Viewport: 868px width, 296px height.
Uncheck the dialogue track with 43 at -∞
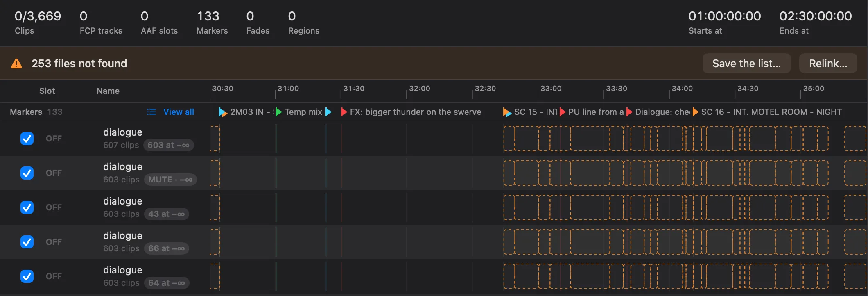(27, 207)
